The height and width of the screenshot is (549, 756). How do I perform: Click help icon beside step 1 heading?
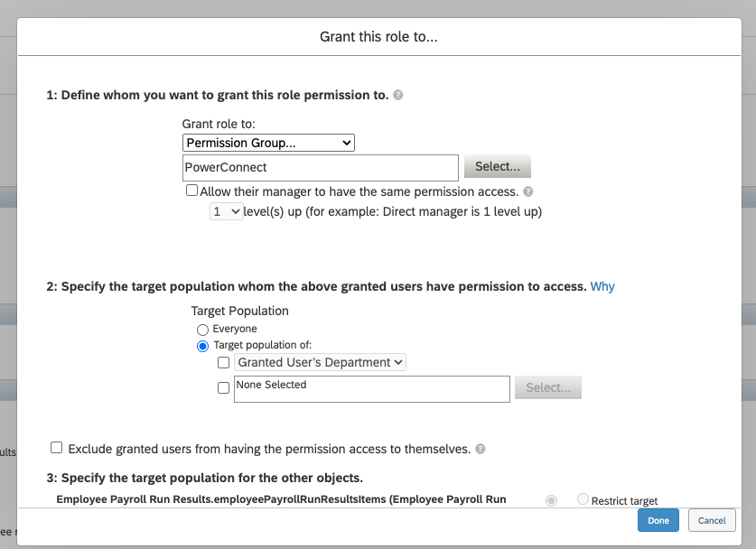(398, 95)
